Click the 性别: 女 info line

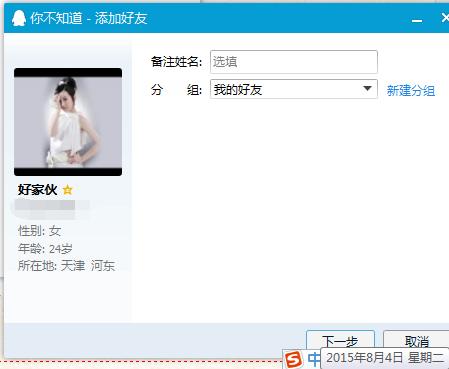point(39,231)
